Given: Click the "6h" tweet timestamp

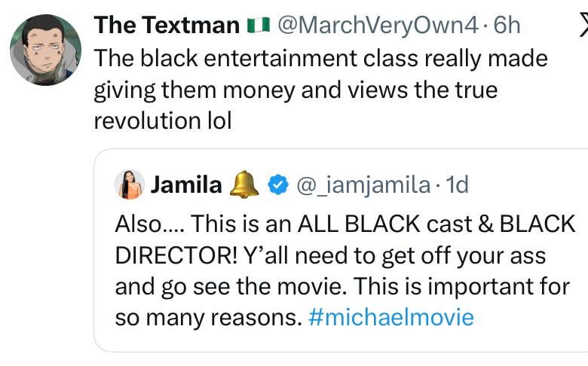Looking at the screenshot, I should [x=507, y=26].
